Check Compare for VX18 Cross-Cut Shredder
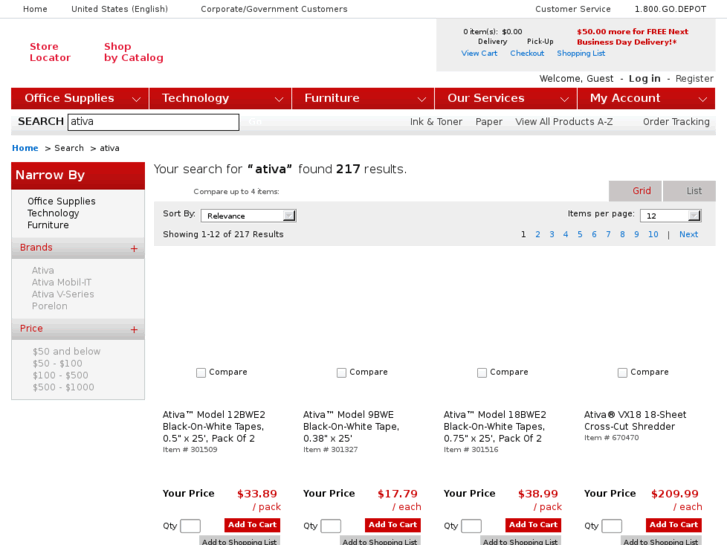This screenshot has width=727, height=545. tap(622, 372)
